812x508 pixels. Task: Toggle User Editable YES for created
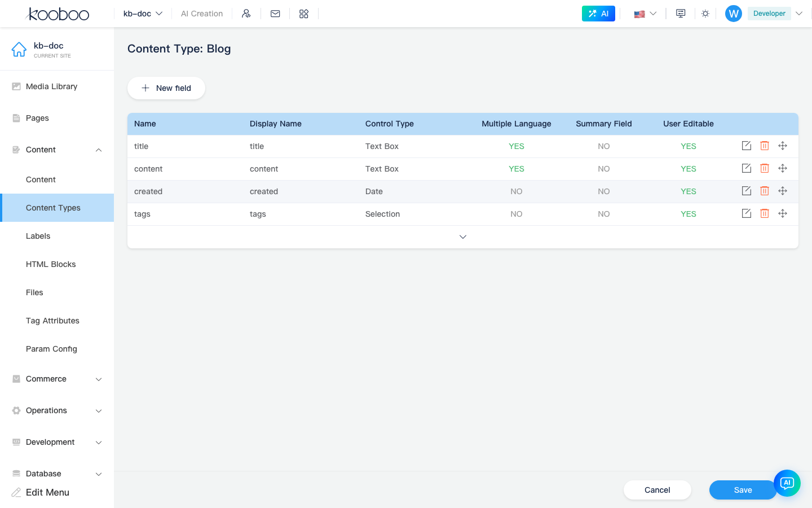click(x=689, y=191)
